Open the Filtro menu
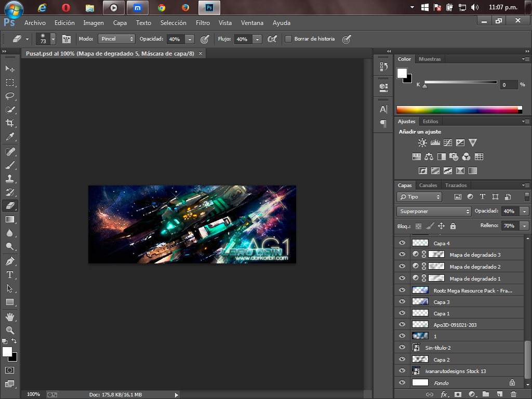Screen dimensions: 532x399 click(x=203, y=23)
